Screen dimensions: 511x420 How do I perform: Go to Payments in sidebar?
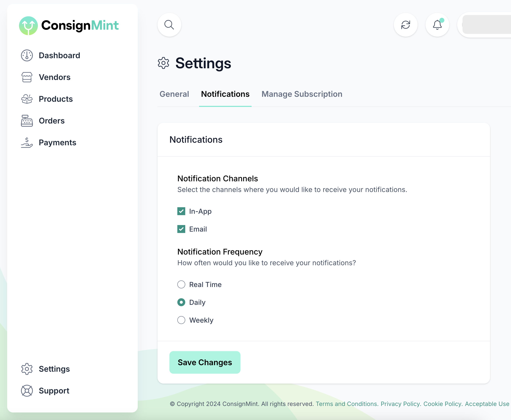pos(57,143)
